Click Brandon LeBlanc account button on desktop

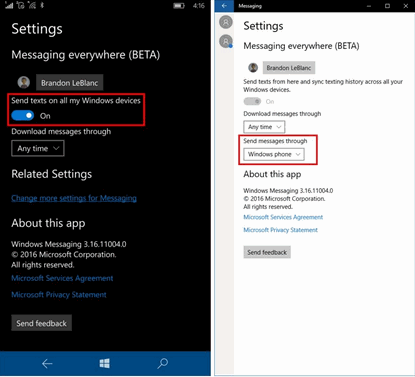coord(289,68)
